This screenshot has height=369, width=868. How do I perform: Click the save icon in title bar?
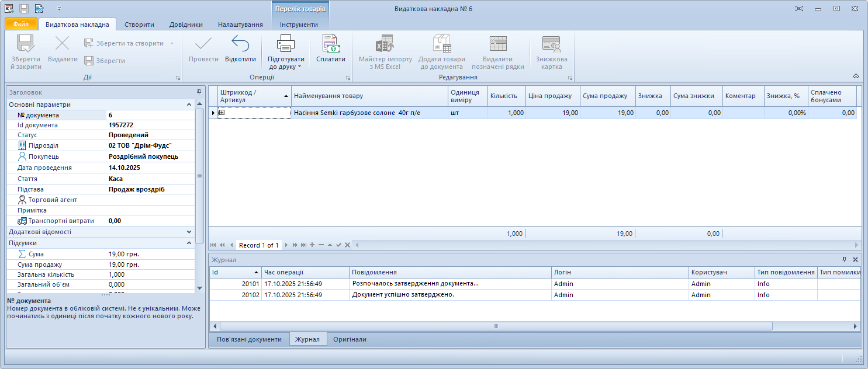[x=24, y=9]
